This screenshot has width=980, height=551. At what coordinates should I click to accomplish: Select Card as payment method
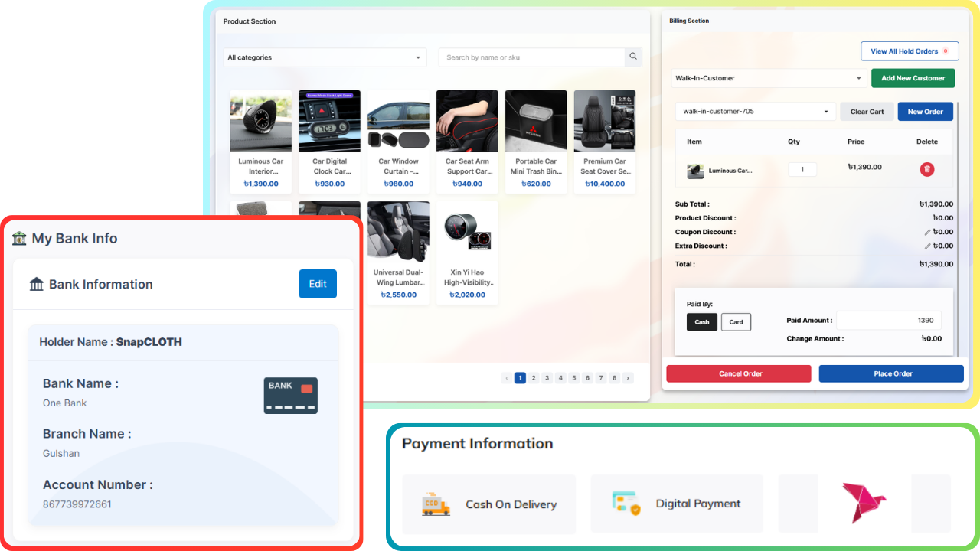point(736,322)
